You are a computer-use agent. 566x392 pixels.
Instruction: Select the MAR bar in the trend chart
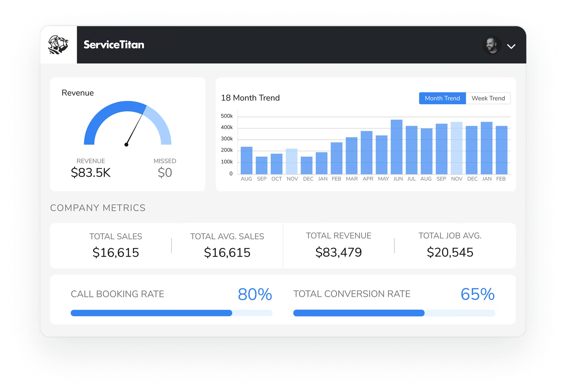352,156
